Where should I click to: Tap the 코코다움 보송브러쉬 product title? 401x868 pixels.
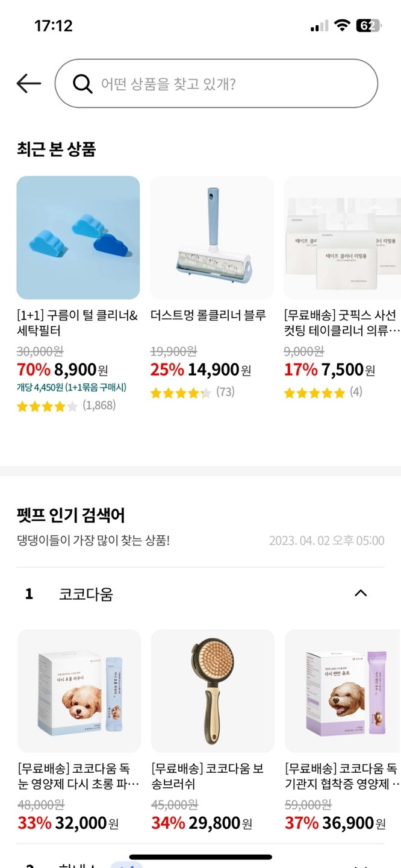208,776
